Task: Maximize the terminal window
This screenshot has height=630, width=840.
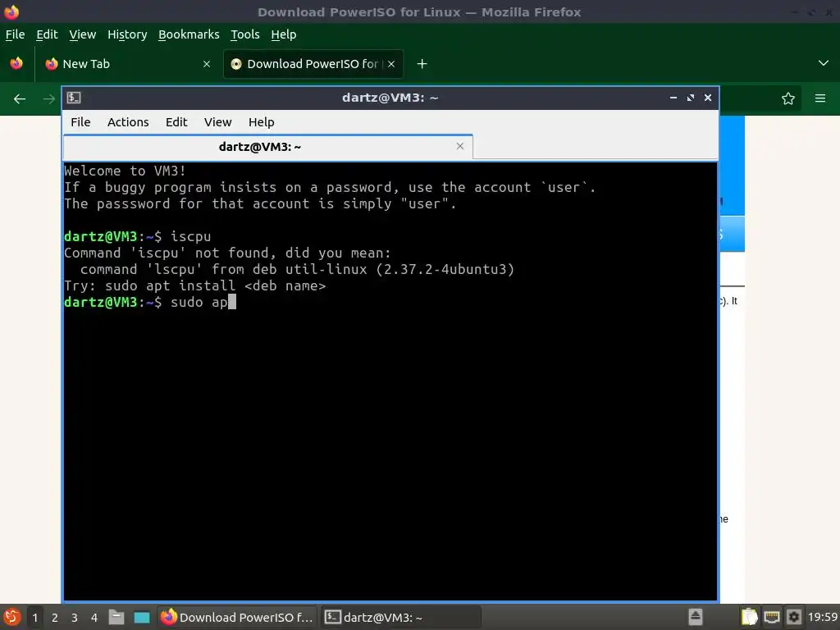Action: 691,98
